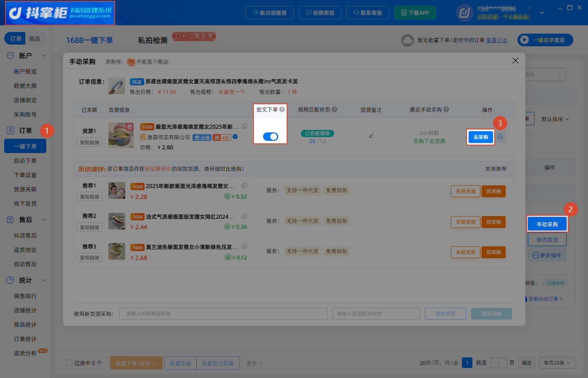Image resolution: width=588 pixels, height=378 pixels.
Task: Open the 视频教程 video tutorial
Action: point(320,13)
